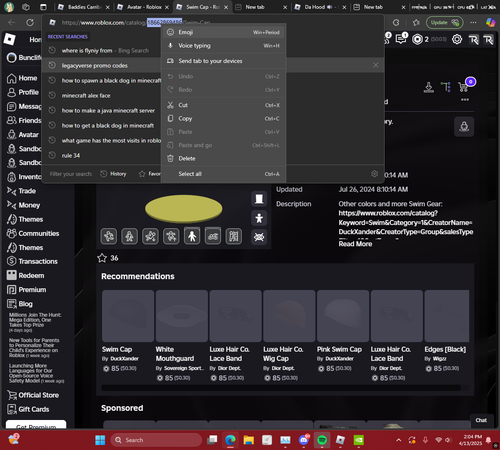Open Pink Swim Cap recommendation
The width and height of the screenshot is (500, 450).
click(x=343, y=316)
